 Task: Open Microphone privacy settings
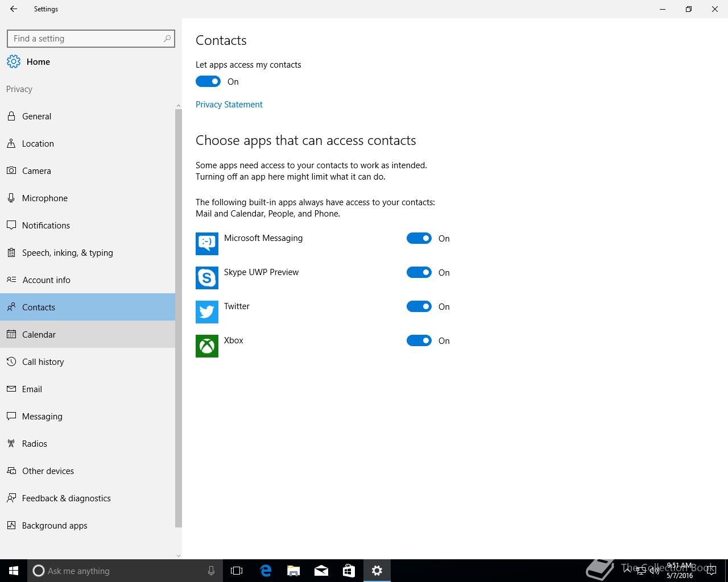pos(88,198)
